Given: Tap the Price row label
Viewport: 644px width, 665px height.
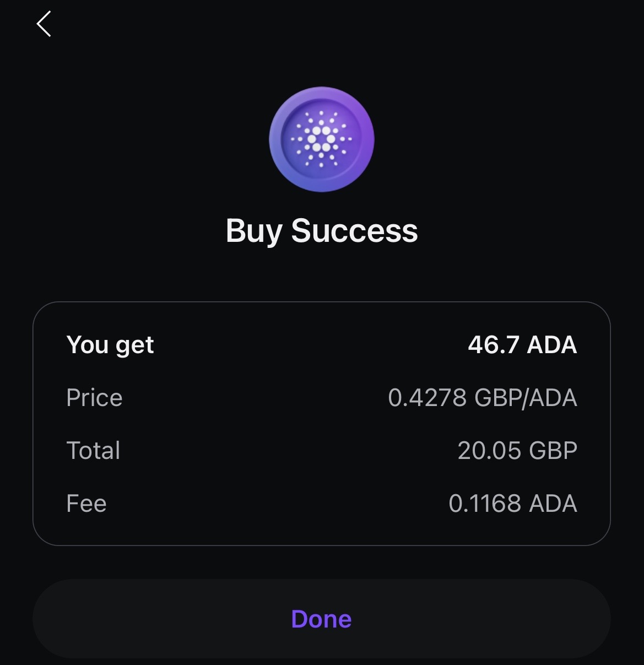Looking at the screenshot, I should coord(94,398).
